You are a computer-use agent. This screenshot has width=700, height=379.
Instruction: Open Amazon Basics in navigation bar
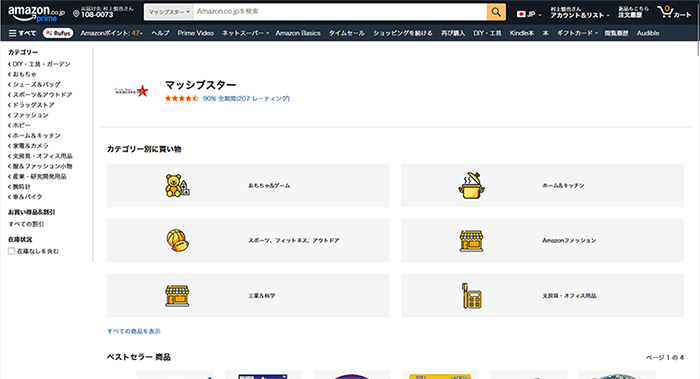pos(298,33)
